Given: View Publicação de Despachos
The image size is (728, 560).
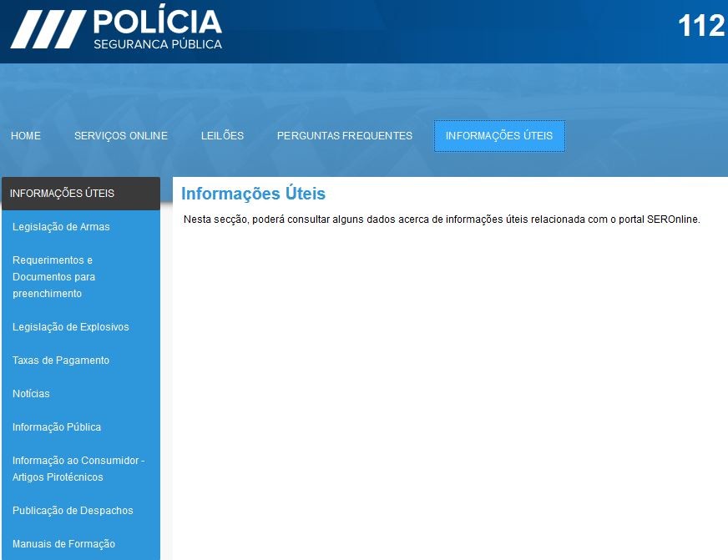Looking at the screenshot, I should (73, 511).
